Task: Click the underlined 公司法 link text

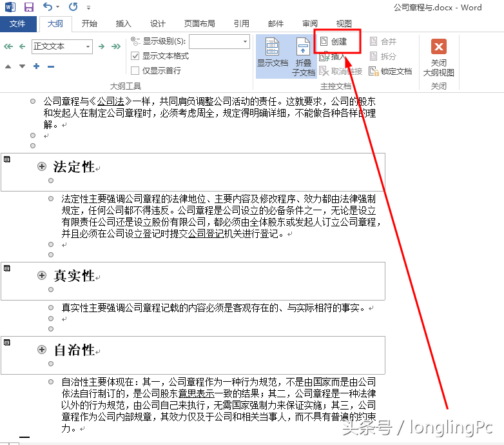Action: (111, 102)
